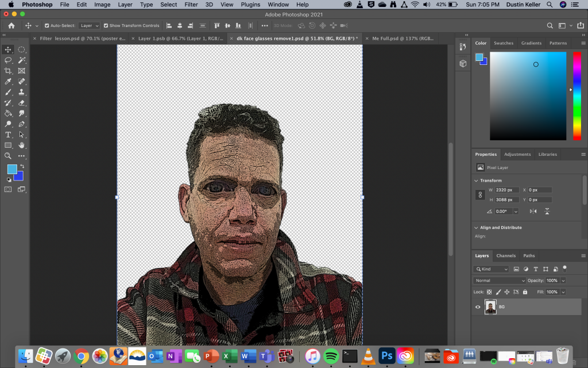Choose the Eraser tool
588x368 pixels.
pos(22,103)
